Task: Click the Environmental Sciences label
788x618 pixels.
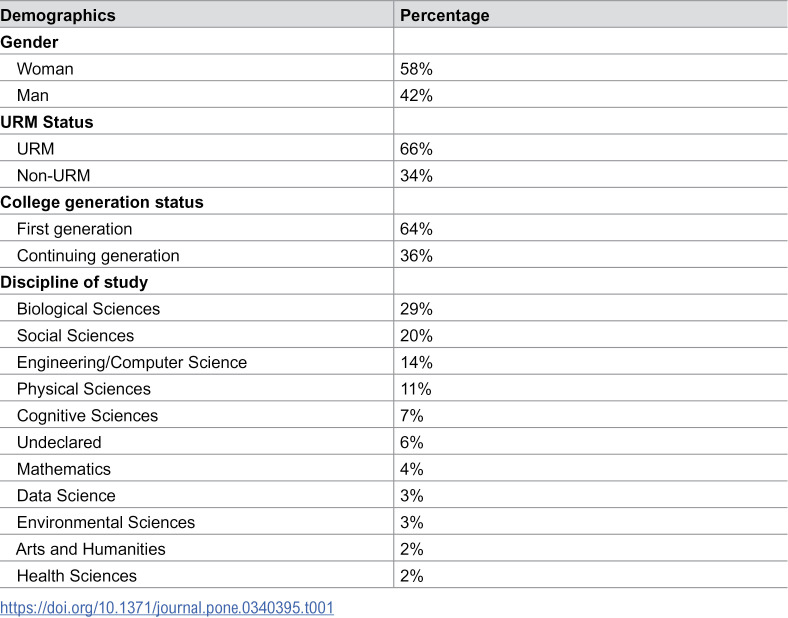Action: tap(106, 522)
